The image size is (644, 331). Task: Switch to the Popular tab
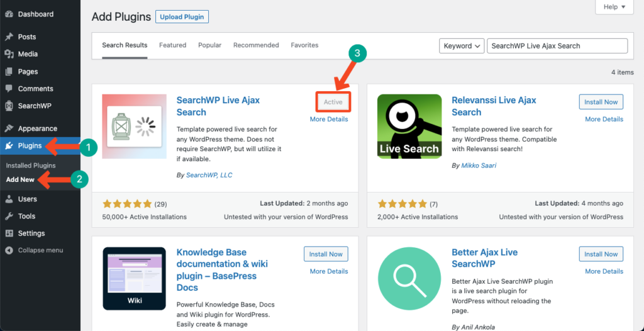[x=209, y=45]
